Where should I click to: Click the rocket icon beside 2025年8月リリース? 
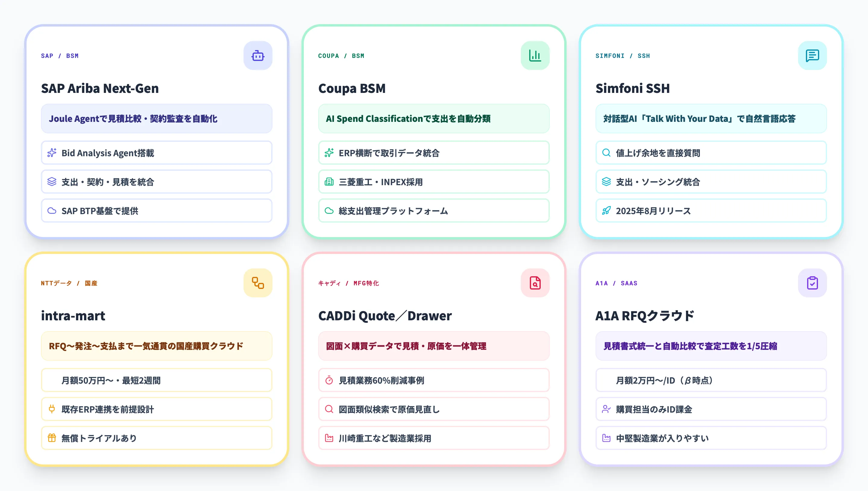tap(606, 211)
